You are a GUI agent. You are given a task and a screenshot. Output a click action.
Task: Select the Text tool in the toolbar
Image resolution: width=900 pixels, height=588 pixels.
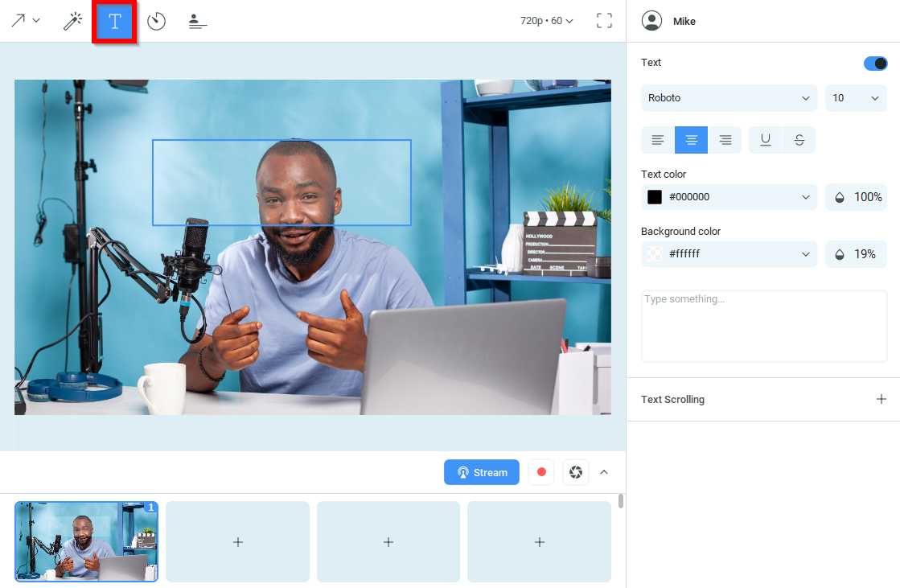click(114, 21)
